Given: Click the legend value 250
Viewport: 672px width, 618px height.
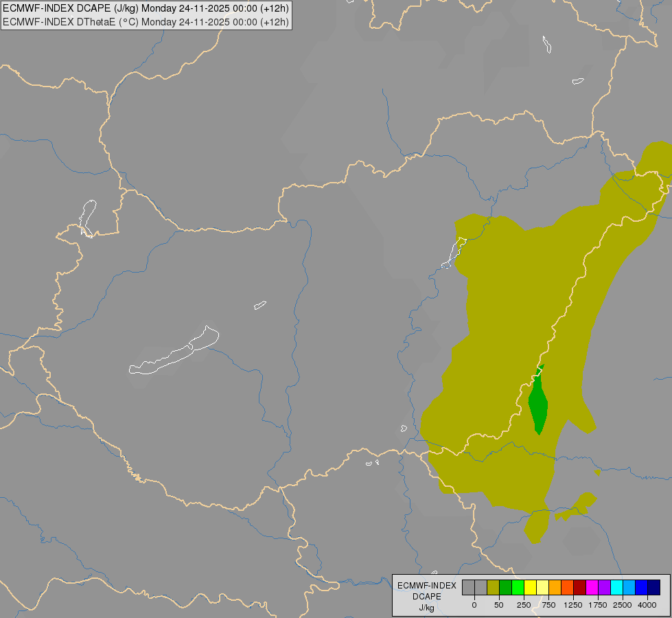Looking at the screenshot, I should coord(524,605).
